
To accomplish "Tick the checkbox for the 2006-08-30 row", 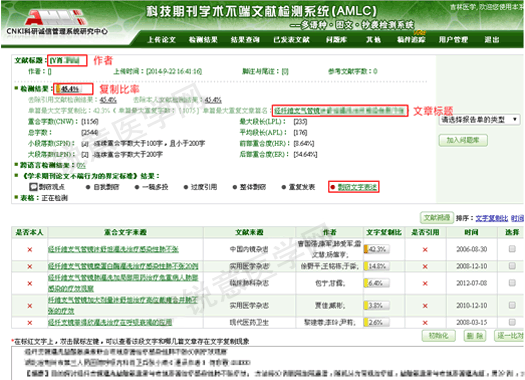I will coord(512,249).
